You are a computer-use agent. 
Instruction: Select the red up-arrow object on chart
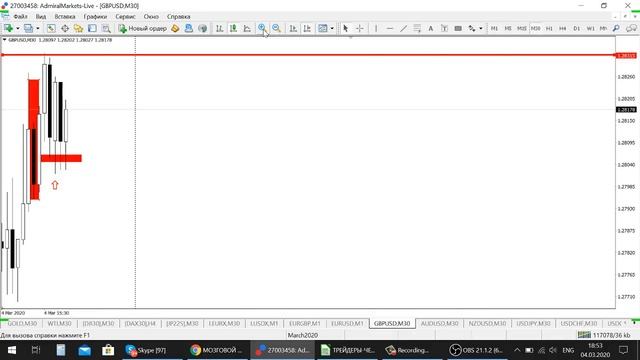(55, 185)
